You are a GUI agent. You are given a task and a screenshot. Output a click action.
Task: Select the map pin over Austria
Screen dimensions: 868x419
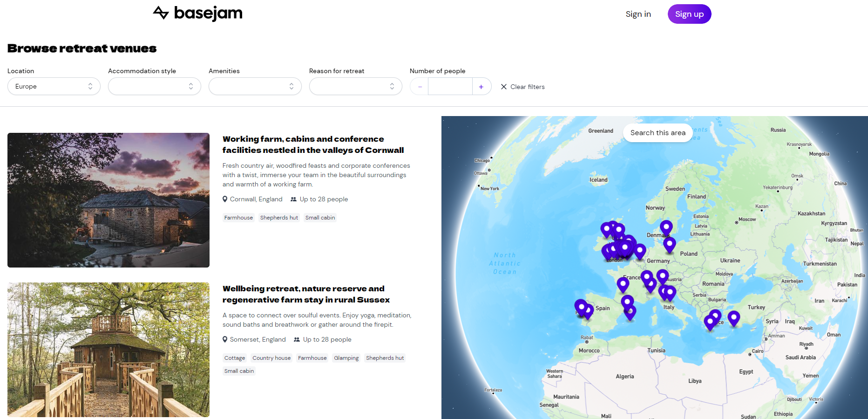pyautogui.click(x=663, y=277)
